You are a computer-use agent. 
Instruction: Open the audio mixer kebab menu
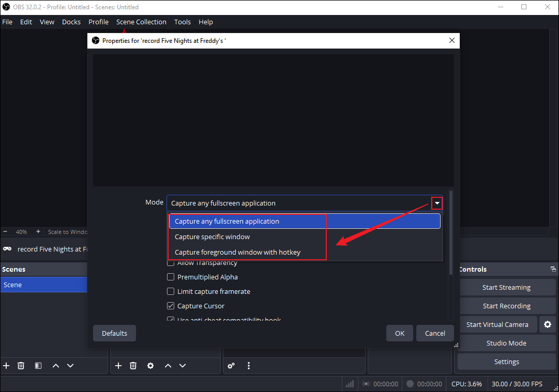(249, 365)
